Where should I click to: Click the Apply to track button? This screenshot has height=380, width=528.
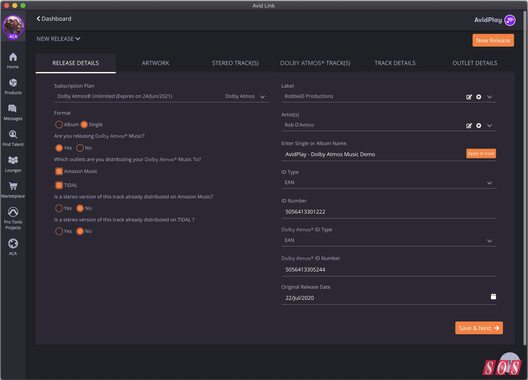tap(481, 154)
